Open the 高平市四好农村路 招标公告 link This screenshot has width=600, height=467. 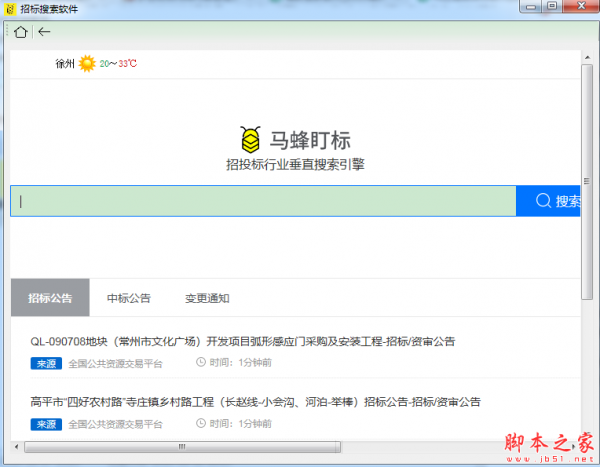pos(255,402)
